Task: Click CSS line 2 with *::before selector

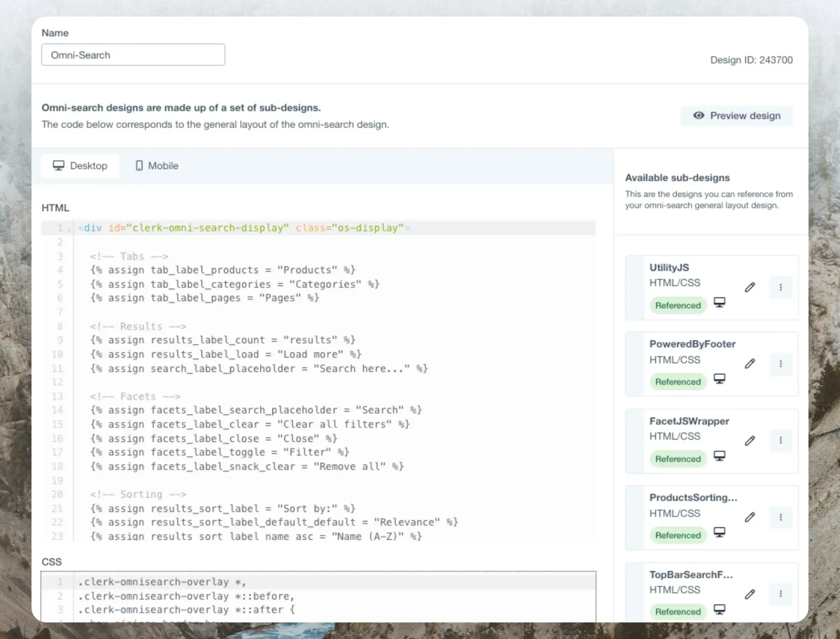Action: point(186,596)
